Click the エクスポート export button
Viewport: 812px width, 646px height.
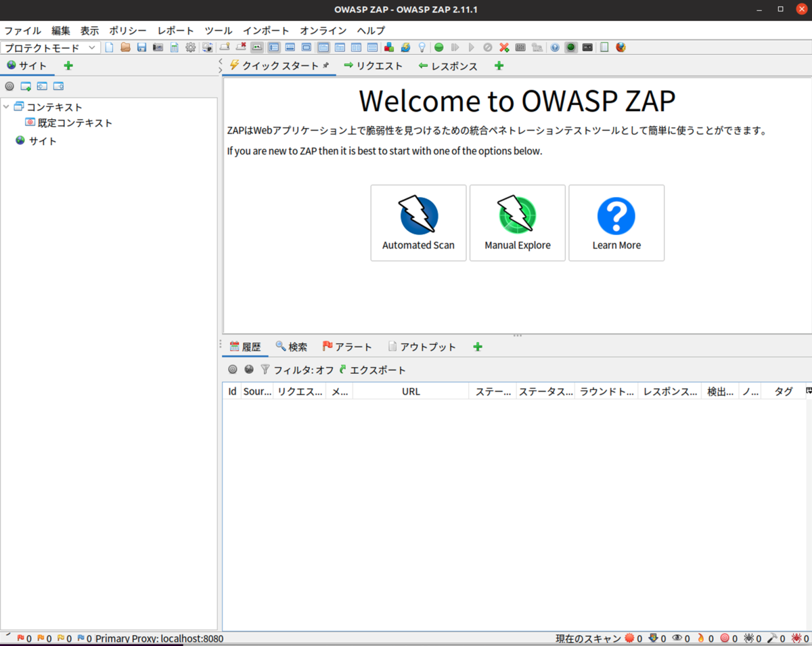pos(372,370)
